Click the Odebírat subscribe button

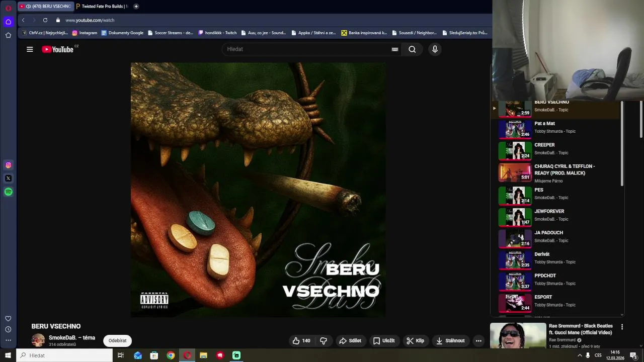coord(117,340)
